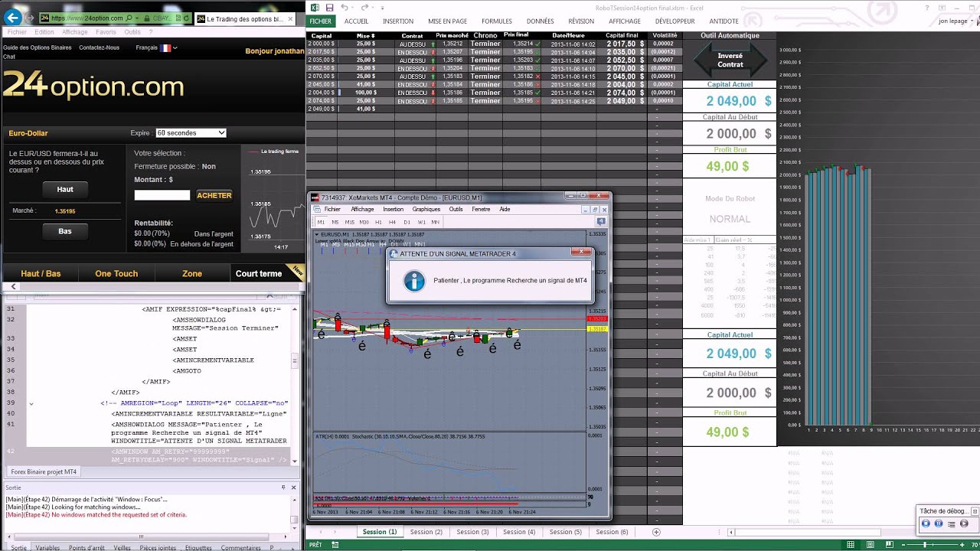
Task: Go back with the browser back arrow
Action: pos(12,18)
